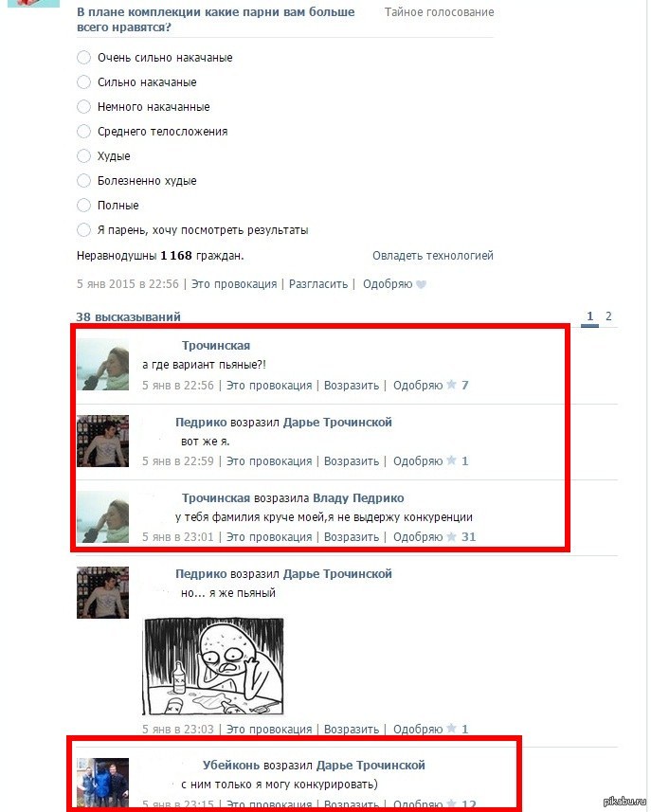This screenshot has height=812, width=651.
Task: Click "Возразить" on the "вот же я" comment
Action: [x=352, y=460]
